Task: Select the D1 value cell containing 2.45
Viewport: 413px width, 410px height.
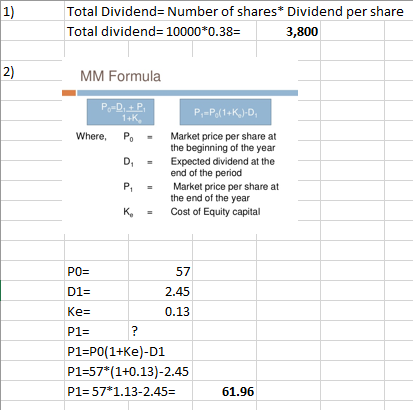Action: [160, 291]
